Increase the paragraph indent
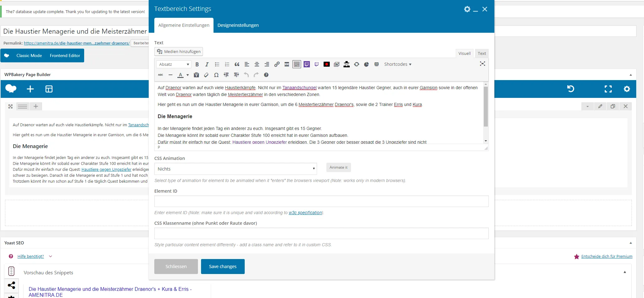Viewport: 644px width, 298px height. pos(236,75)
